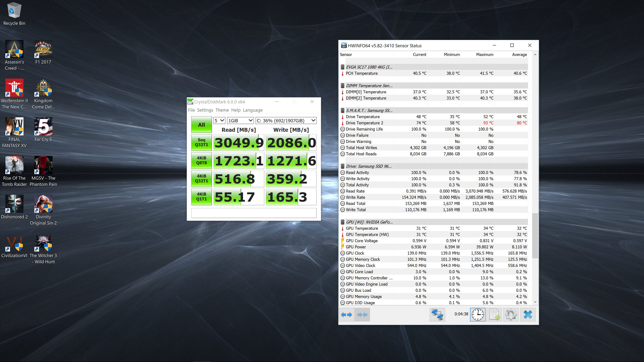Run all benchmarks with the All button
This screenshot has height=362, width=644.
tap(201, 125)
